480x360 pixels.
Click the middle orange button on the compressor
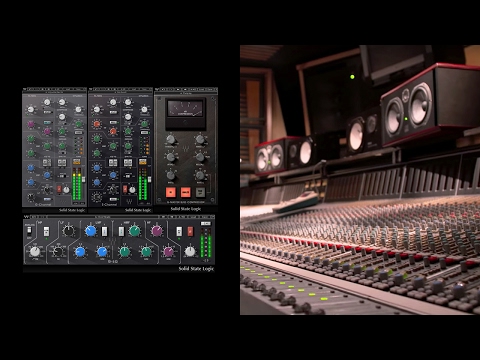pyautogui.click(x=185, y=192)
